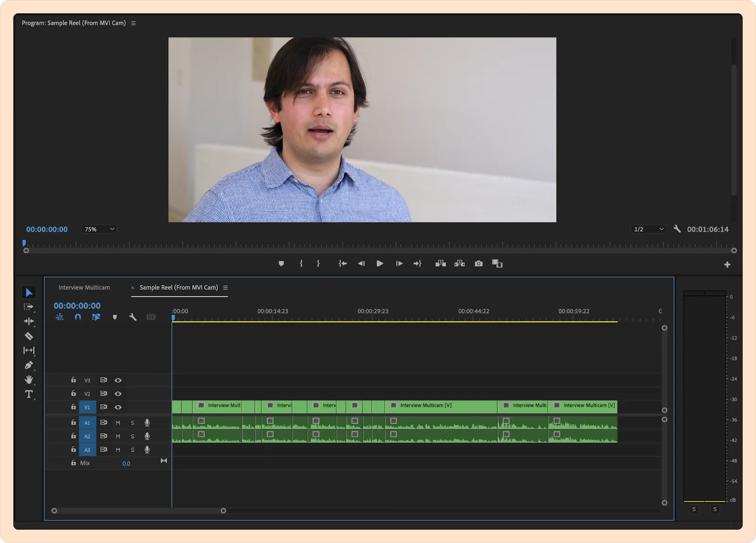Select the Interview Multicam [V] clip
This screenshot has height=543, width=756.
click(x=439, y=405)
